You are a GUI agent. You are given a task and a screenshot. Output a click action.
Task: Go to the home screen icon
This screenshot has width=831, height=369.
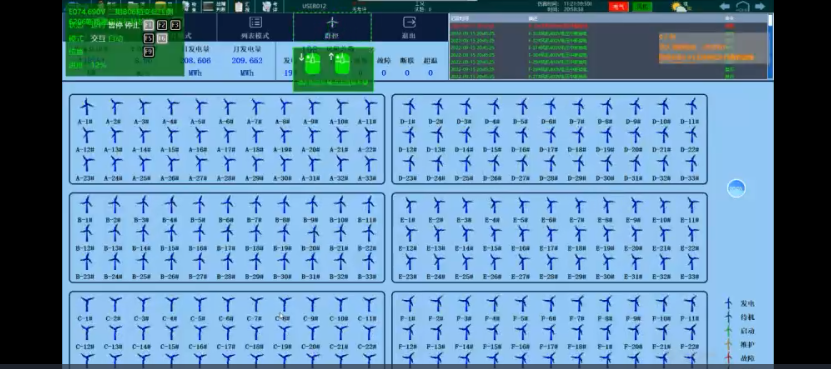pos(742,7)
